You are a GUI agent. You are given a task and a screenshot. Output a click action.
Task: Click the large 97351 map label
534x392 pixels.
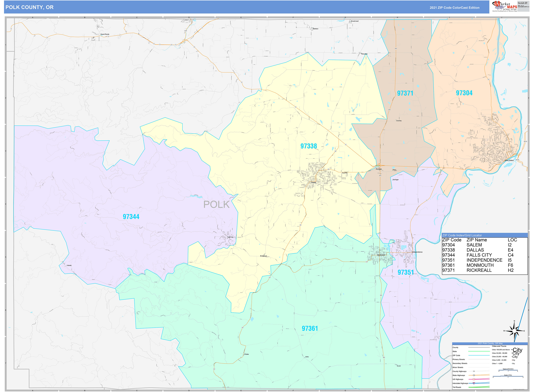pyautogui.click(x=406, y=272)
